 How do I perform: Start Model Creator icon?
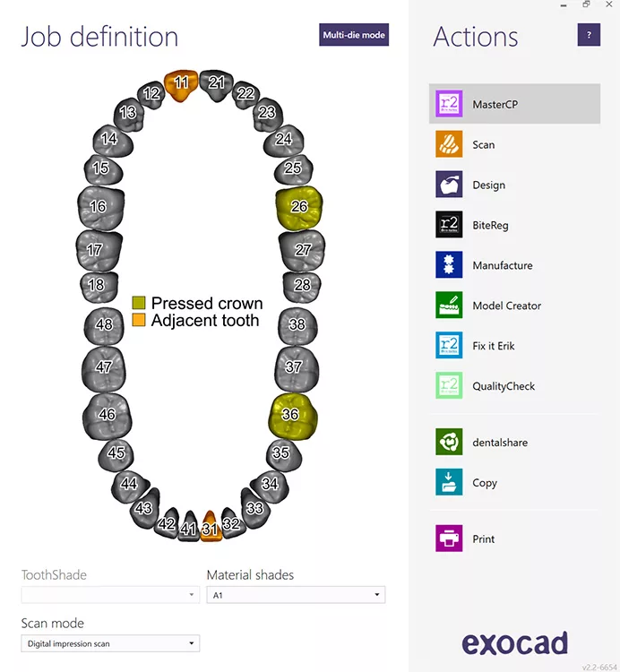pos(449,306)
